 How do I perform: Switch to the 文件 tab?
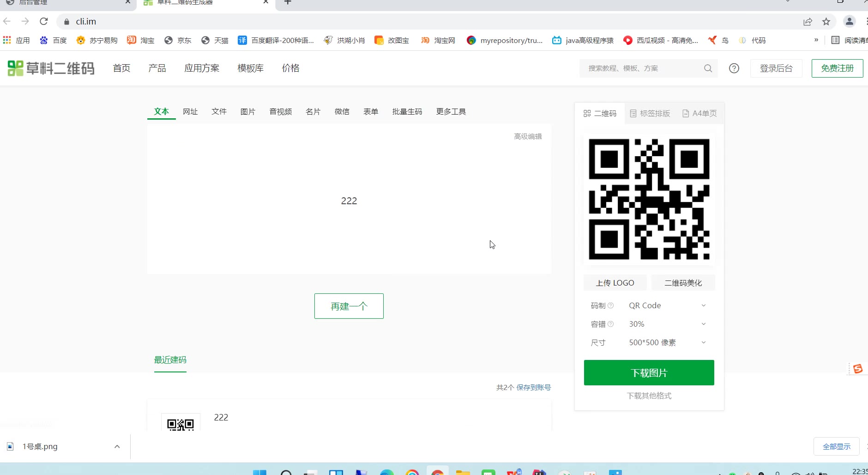pyautogui.click(x=219, y=111)
